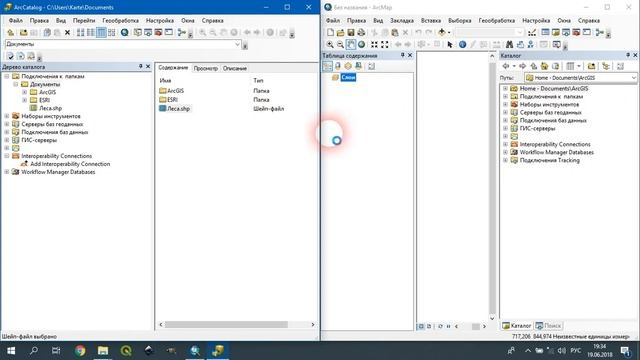Open ArcCatalog location dropdown showing Документы
640x360 pixels.
coord(238,44)
